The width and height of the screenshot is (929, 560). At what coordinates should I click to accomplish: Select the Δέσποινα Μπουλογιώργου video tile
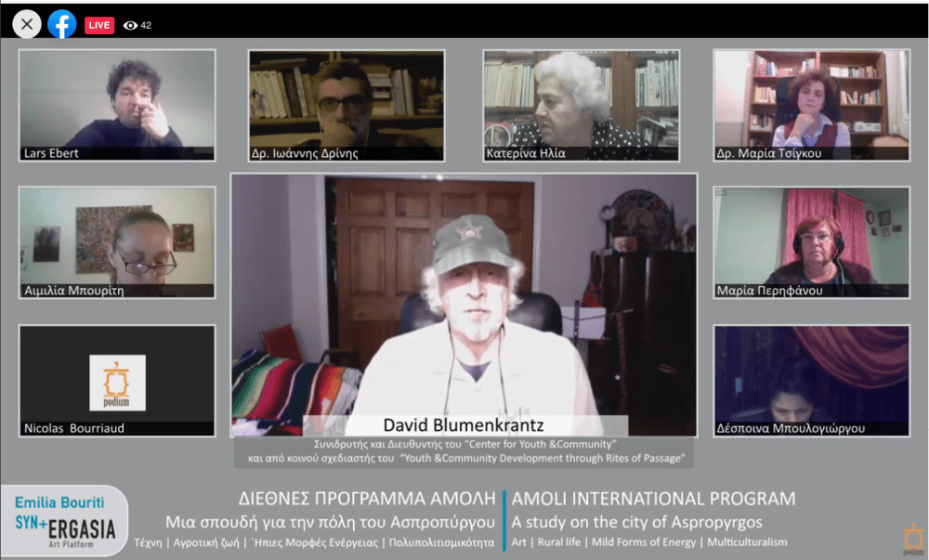tap(810, 379)
